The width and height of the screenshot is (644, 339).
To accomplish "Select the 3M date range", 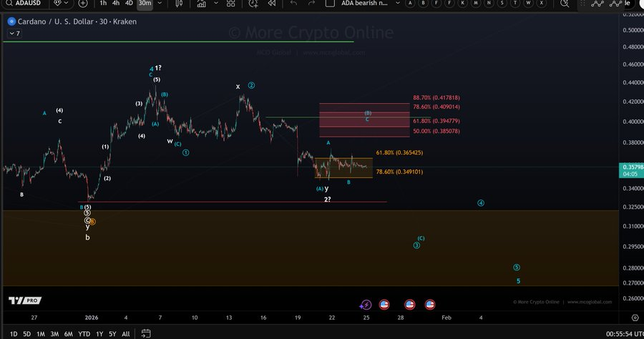I will [54, 334].
